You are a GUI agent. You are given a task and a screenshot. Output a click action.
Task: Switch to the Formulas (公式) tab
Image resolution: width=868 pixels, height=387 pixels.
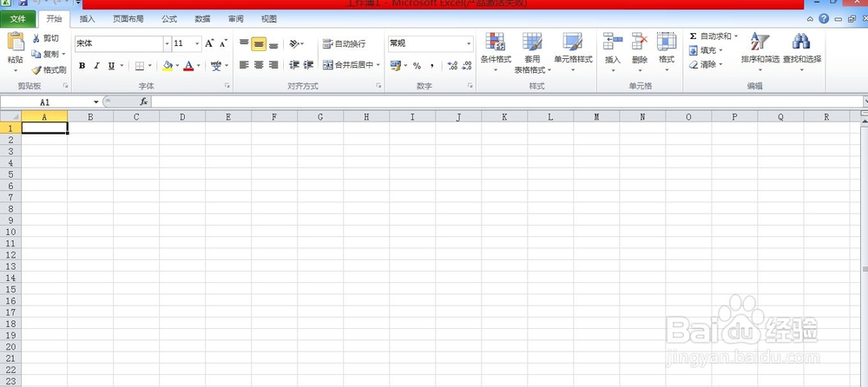169,19
